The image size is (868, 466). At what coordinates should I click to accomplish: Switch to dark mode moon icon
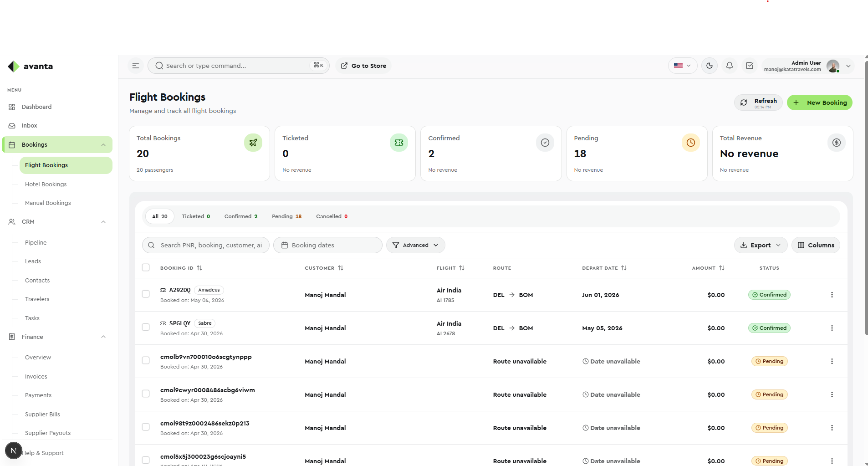tap(710, 66)
